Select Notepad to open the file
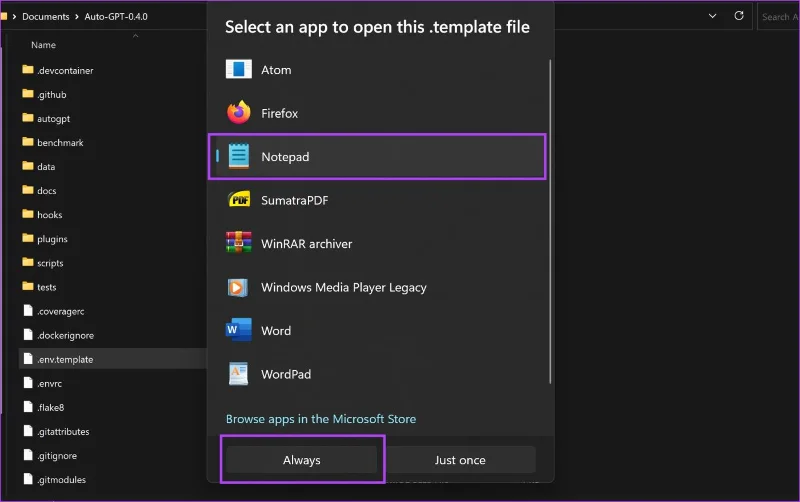Screen dimensions: 800x502 point(378,157)
